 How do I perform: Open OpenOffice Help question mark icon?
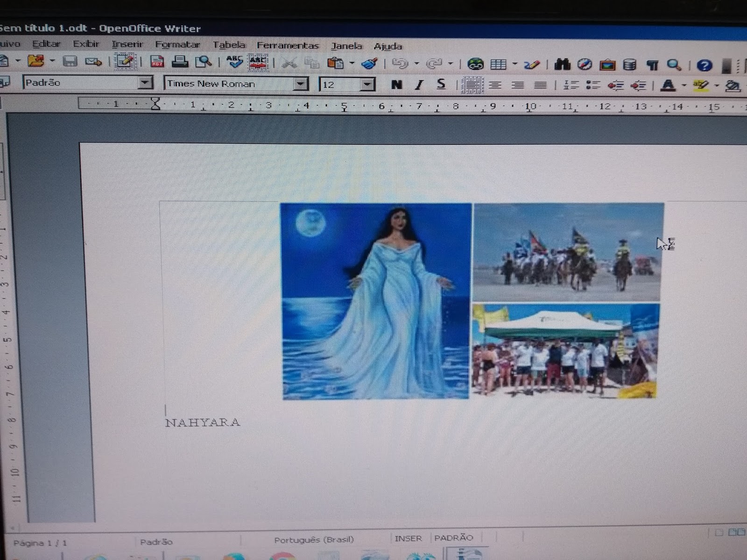(x=704, y=65)
